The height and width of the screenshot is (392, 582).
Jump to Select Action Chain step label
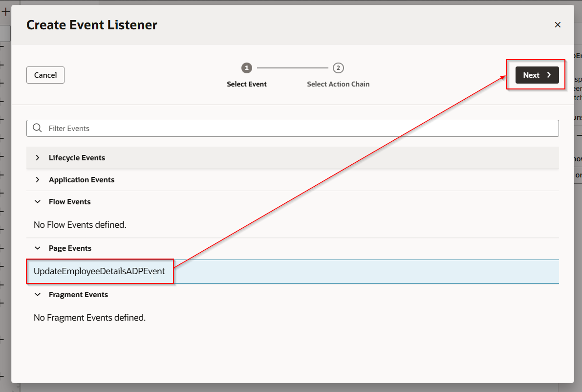pos(338,84)
